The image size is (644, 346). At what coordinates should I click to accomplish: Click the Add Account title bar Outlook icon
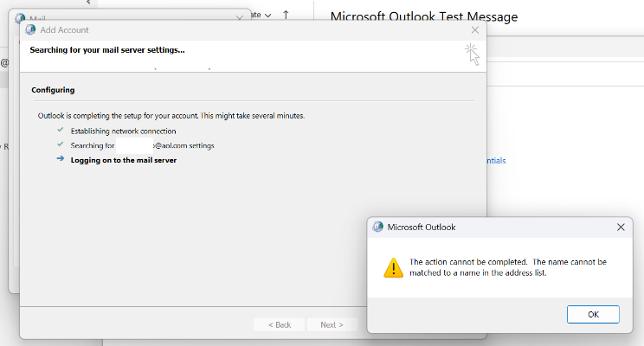30,29
